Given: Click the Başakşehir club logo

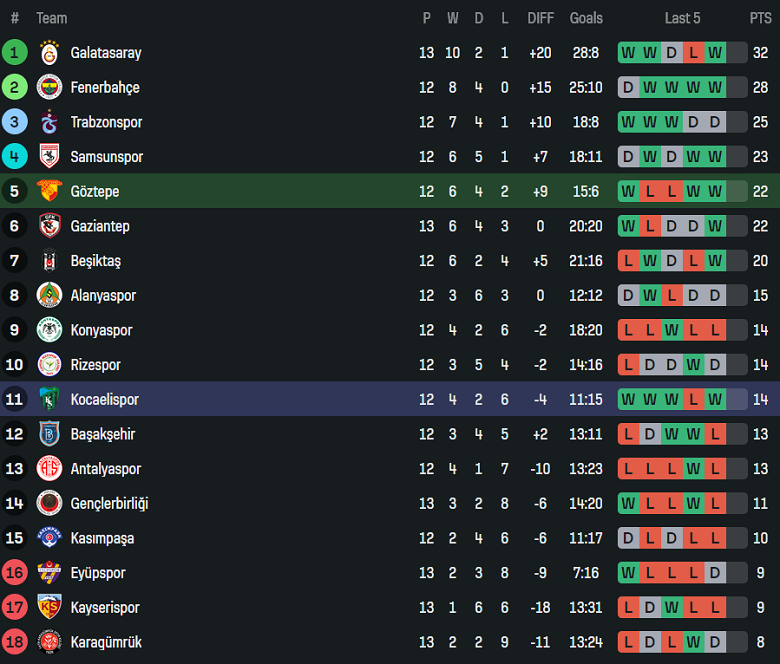Looking at the screenshot, I should pos(49,434).
